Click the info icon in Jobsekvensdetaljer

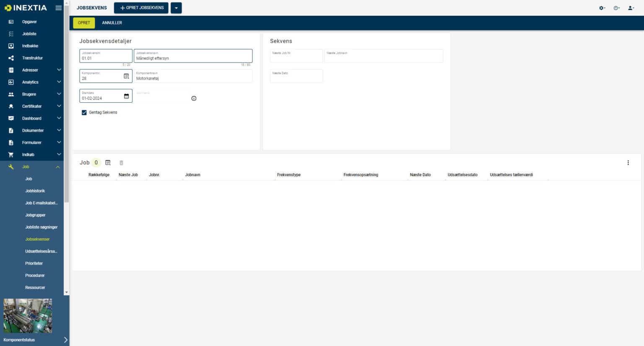point(194,99)
